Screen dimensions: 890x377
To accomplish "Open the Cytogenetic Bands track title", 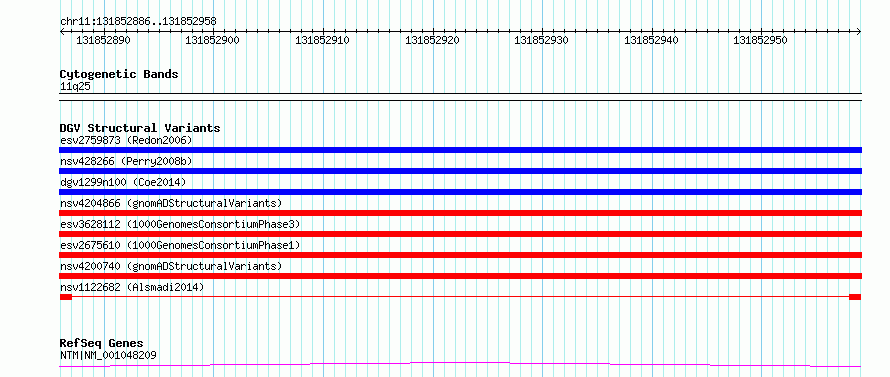I will 119,74.
